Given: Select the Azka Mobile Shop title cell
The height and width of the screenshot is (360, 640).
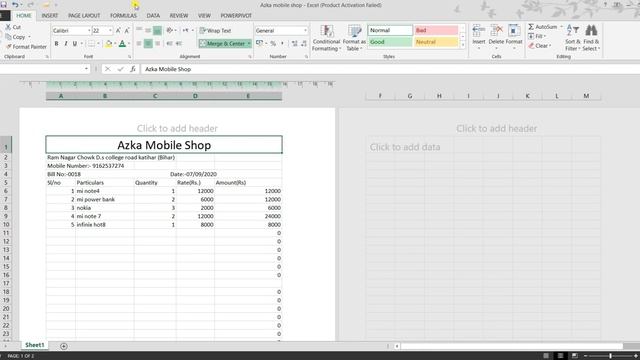Looking at the screenshot, I should click(164, 145).
